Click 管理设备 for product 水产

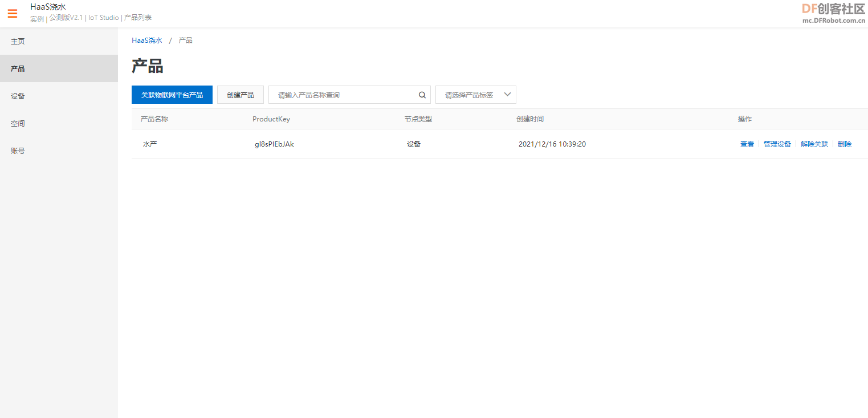pos(777,144)
